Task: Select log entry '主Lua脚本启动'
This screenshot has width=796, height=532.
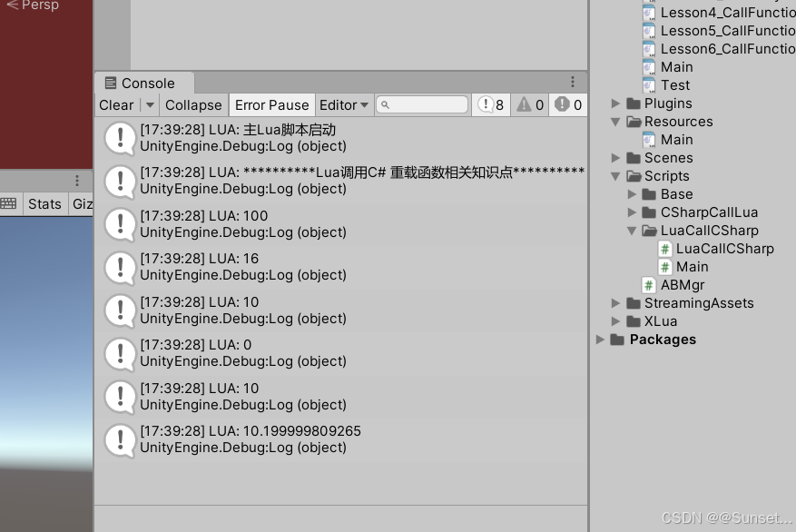Action: click(340, 138)
